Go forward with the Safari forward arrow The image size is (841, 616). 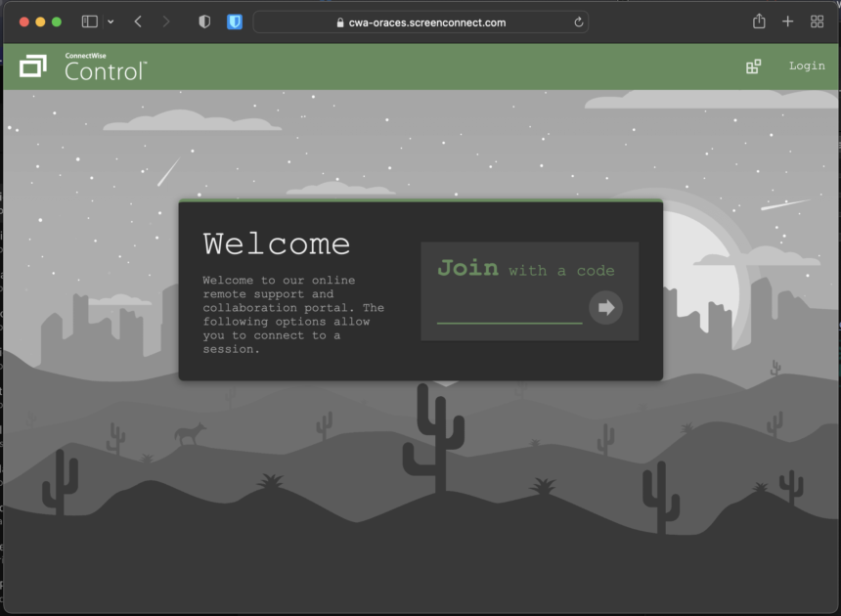pyautogui.click(x=166, y=22)
